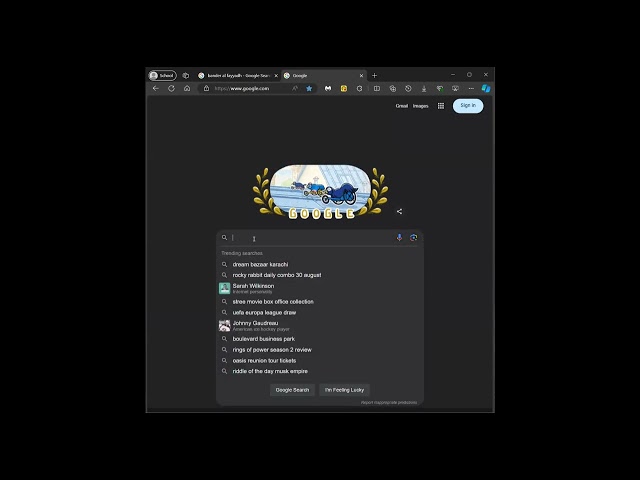Click the I'm Feeling Lucky button
Viewport: 640px width, 480px height.
click(x=344, y=390)
